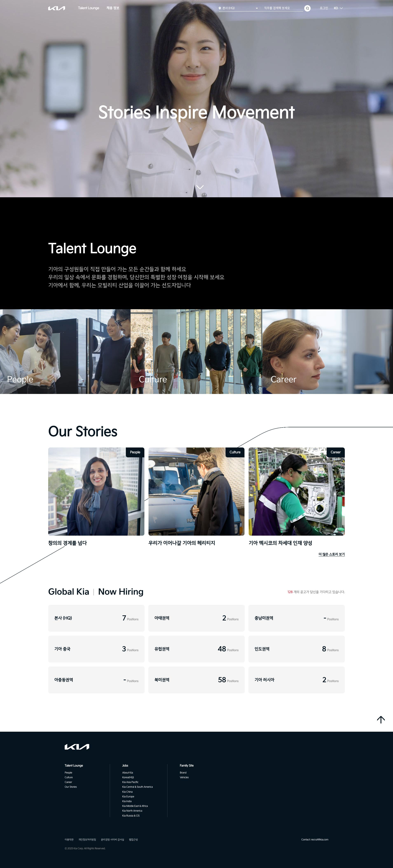
Task: Click the search magnifier icon
Action: tap(307, 8)
